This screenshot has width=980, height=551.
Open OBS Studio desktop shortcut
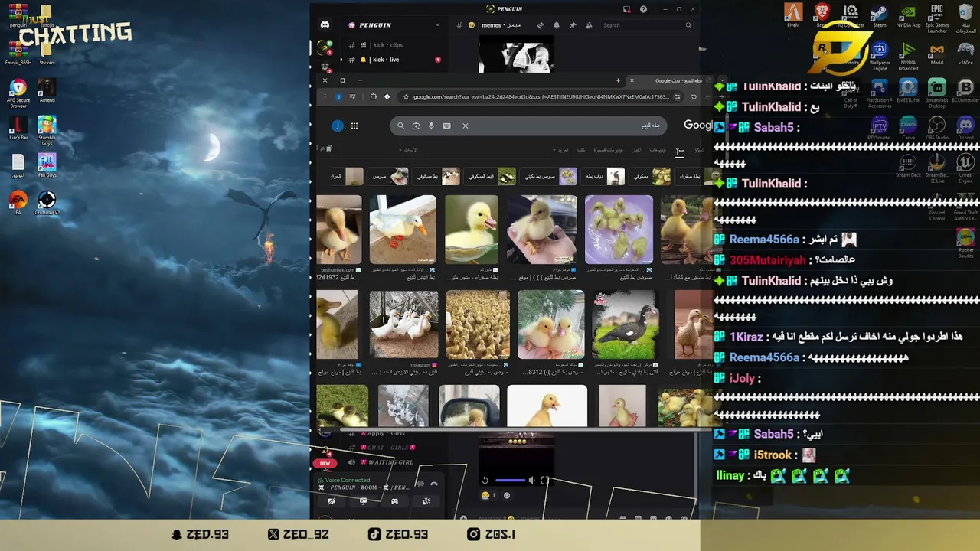click(937, 129)
